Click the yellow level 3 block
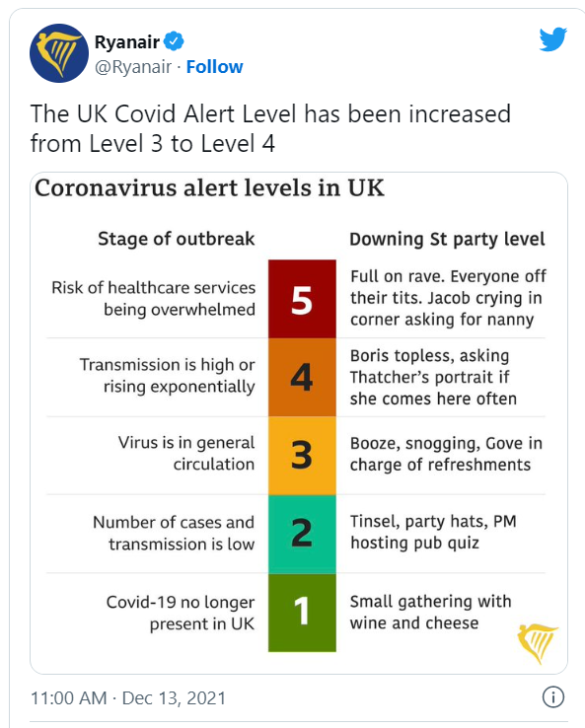 [302, 456]
